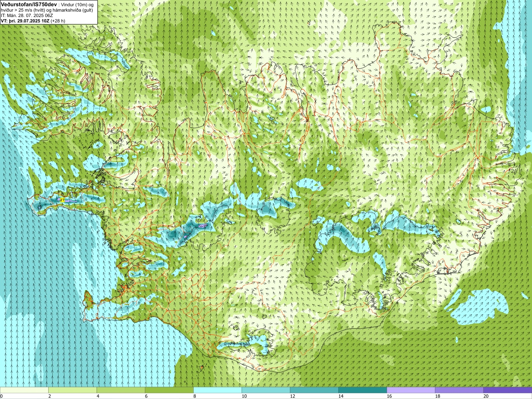The height and width of the screenshot is (399, 532).
Task: Click the 'IT: Mán. 28. 07. 2025 06Z' line
Action: tap(26, 15)
